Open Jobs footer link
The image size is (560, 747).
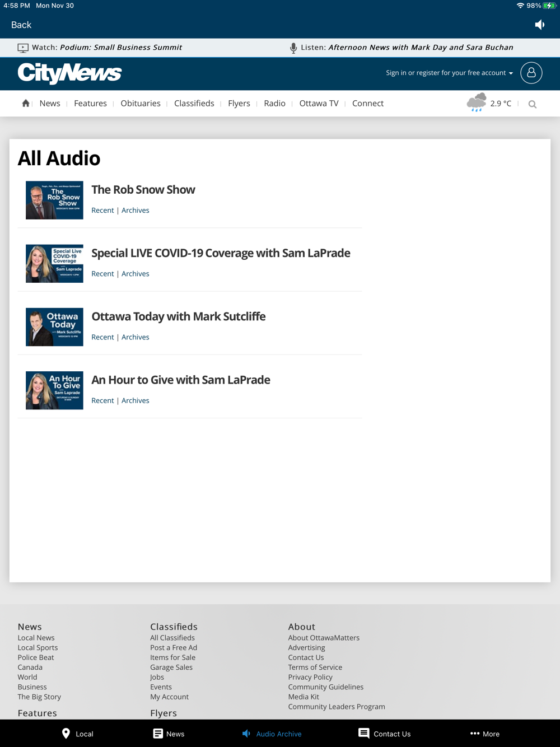[157, 678]
